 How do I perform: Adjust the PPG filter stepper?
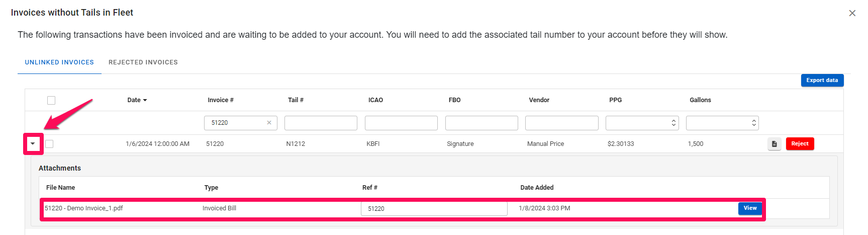click(673, 123)
